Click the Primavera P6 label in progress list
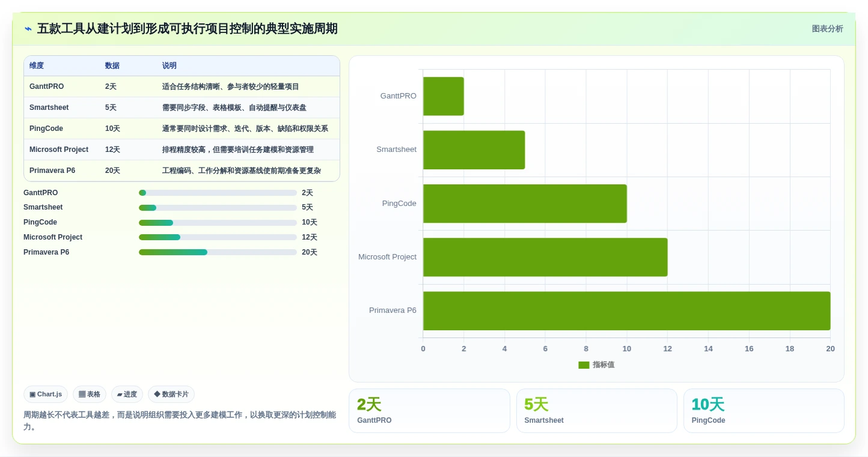868x457 pixels. 46,252
